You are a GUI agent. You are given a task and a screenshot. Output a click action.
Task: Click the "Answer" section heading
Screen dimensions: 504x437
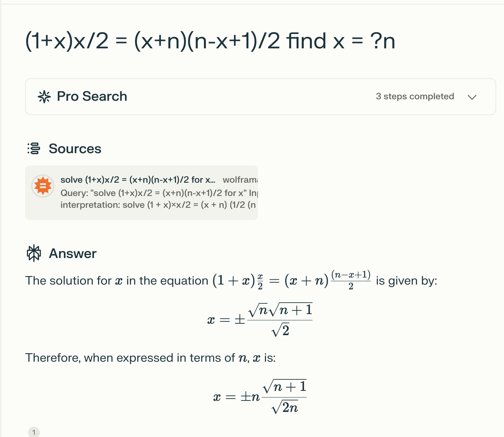tap(73, 254)
